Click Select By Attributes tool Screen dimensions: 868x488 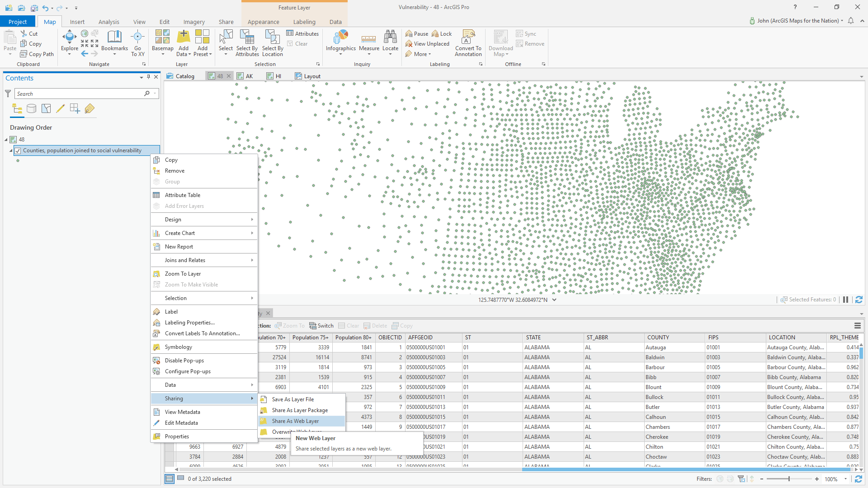[247, 43]
